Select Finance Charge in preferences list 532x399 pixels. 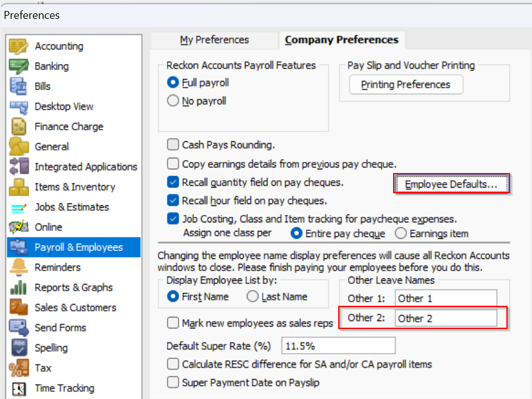pyautogui.click(x=69, y=127)
